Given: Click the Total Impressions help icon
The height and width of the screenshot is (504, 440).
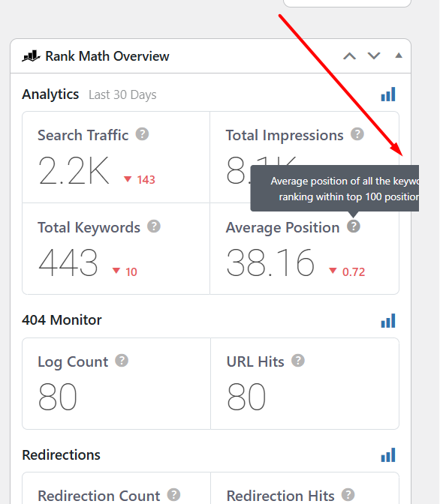Looking at the screenshot, I should (357, 134).
